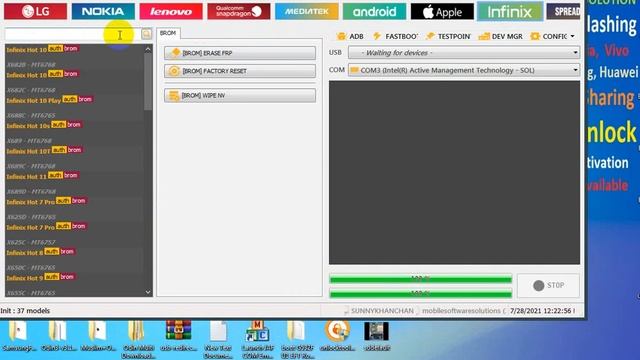Click the SUNNYKHANCHAN status bar entry
Screen dimensions: 640x360
click(x=382, y=311)
